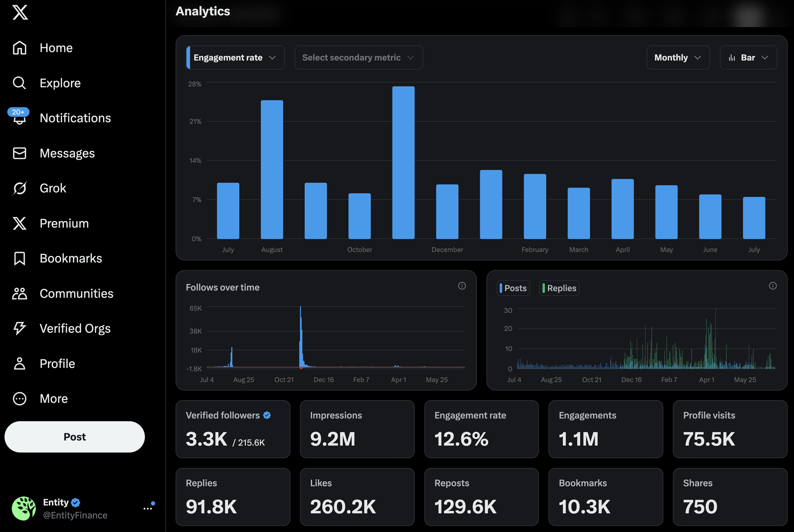Click the 215.6K total followers value

[251, 442]
